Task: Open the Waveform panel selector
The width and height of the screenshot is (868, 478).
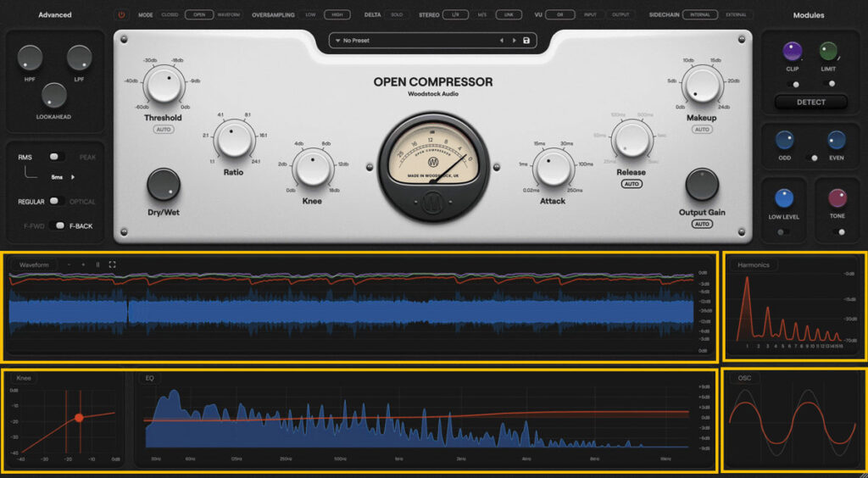Action: [34, 264]
